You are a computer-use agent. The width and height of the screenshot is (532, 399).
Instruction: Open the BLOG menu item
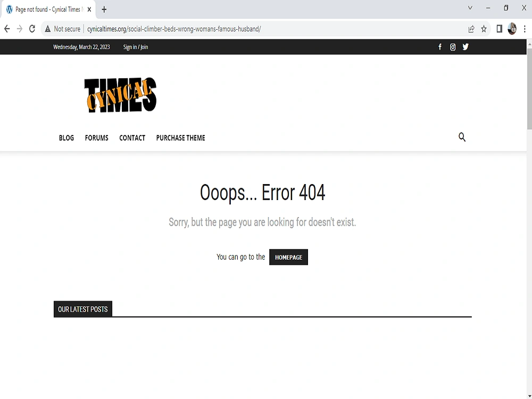click(66, 138)
